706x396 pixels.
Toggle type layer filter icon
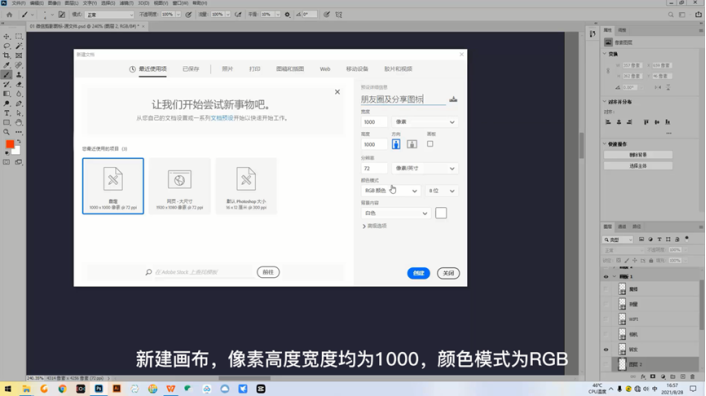click(659, 239)
